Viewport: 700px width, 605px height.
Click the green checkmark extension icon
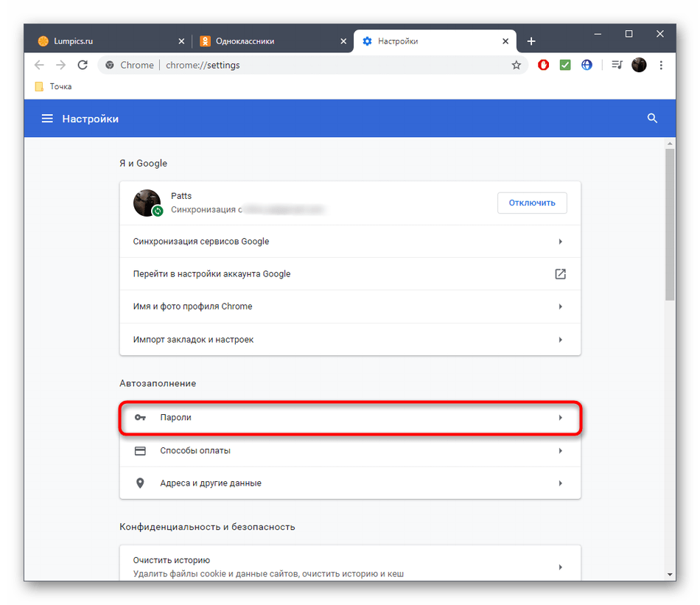565,65
